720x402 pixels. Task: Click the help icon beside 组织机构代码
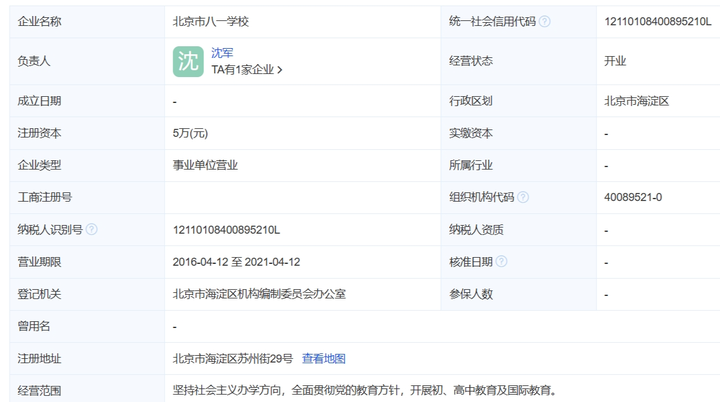pyautogui.click(x=523, y=197)
